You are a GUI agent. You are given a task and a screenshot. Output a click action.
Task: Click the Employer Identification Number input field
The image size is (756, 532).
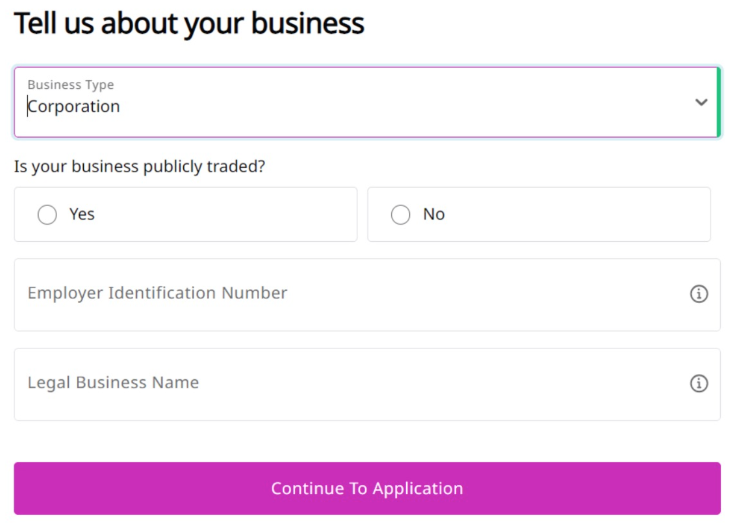tap(347, 295)
